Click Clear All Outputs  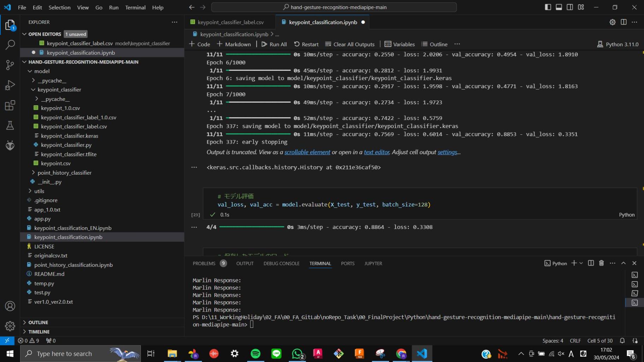(350, 44)
